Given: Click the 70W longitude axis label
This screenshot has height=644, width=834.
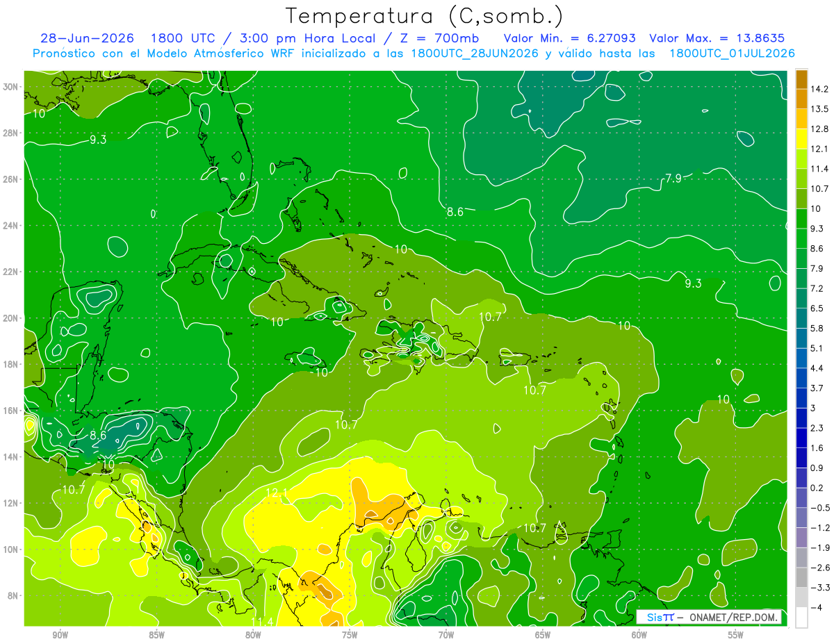Looking at the screenshot, I should 446,634.
